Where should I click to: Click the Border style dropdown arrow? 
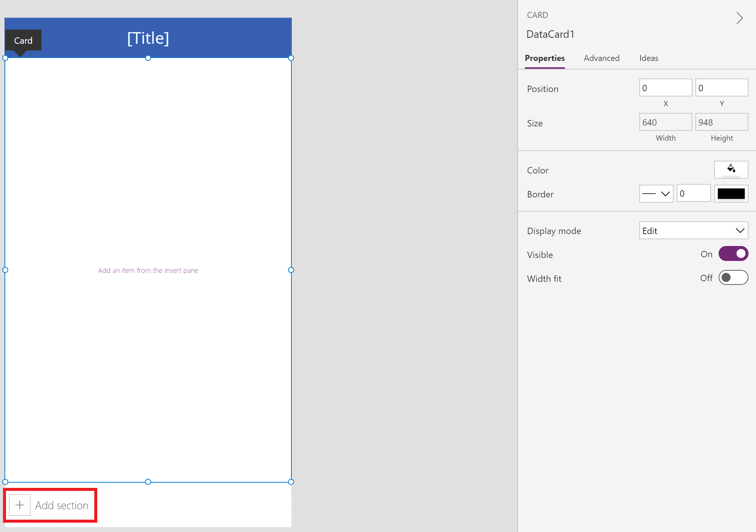pos(664,193)
